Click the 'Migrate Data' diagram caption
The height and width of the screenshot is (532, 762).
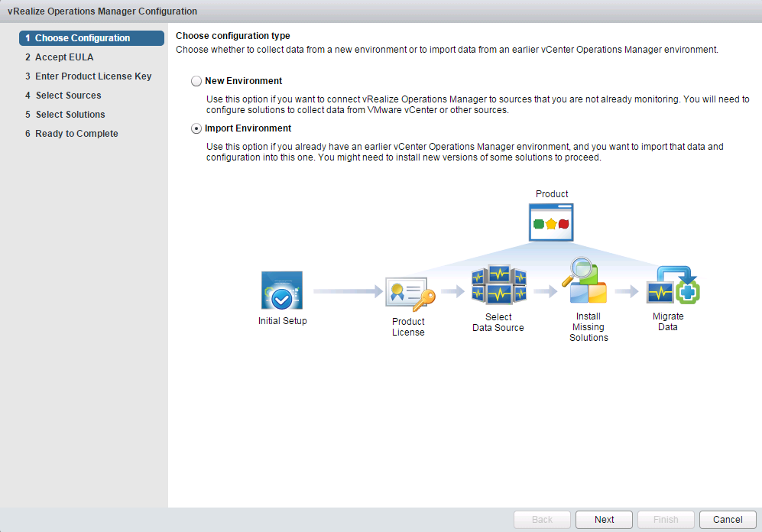(x=668, y=322)
